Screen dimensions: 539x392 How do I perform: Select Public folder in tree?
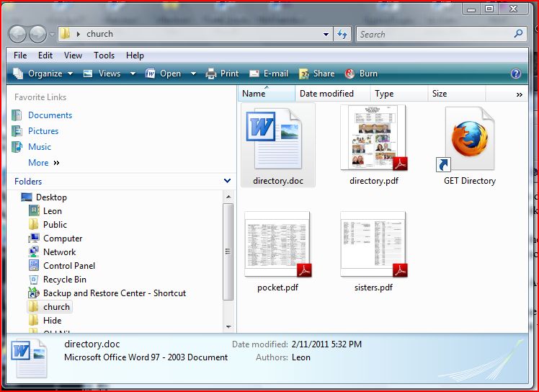click(x=55, y=225)
